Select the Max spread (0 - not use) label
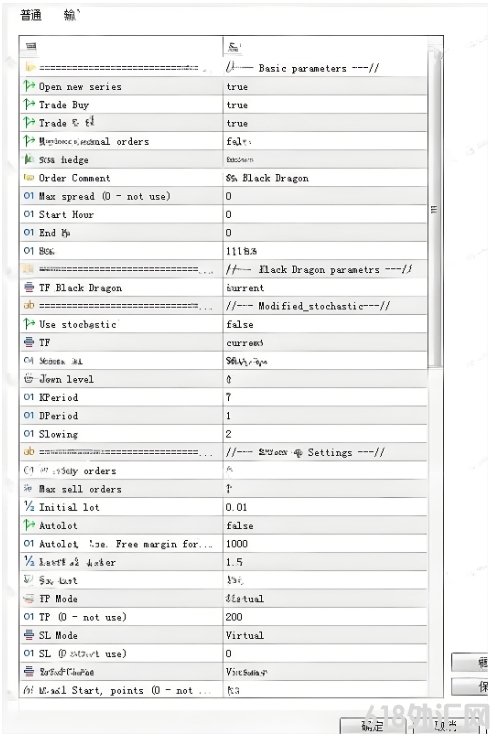The width and height of the screenshot is (497, 741). tap(104, 196)
